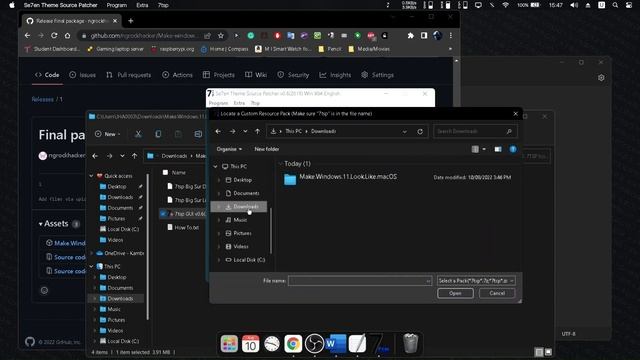Image resolution: width=640 pixels, height=360 pixels.
Task: Click the Paste icon in File Explorer
Action: pos(178,134)
